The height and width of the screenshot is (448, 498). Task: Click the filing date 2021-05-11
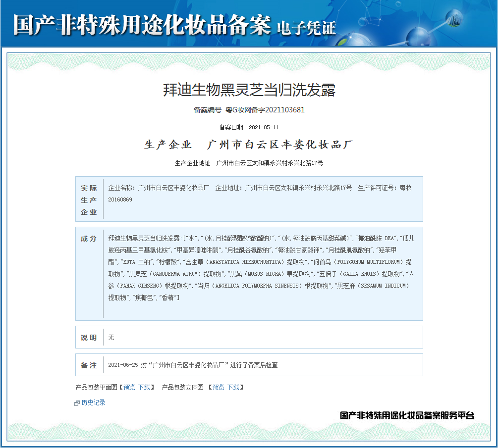[x=263, y=127]
